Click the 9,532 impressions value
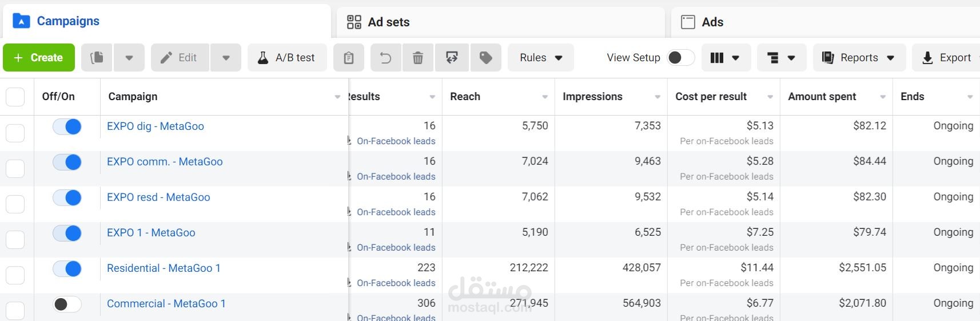The image size is (980, 321). pos(648,197)
